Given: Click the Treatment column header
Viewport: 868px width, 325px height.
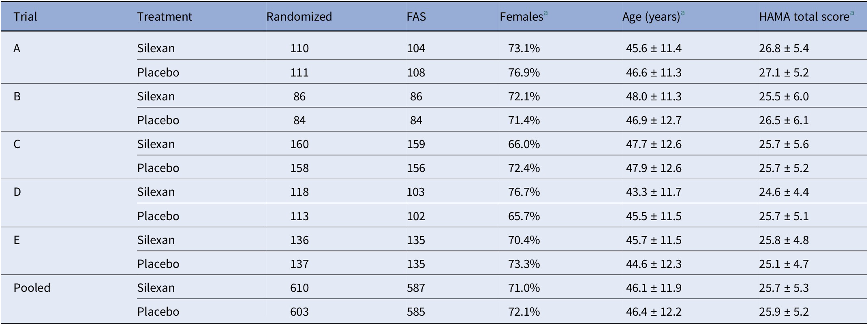Looking at the screenshot, I should 164,17.
